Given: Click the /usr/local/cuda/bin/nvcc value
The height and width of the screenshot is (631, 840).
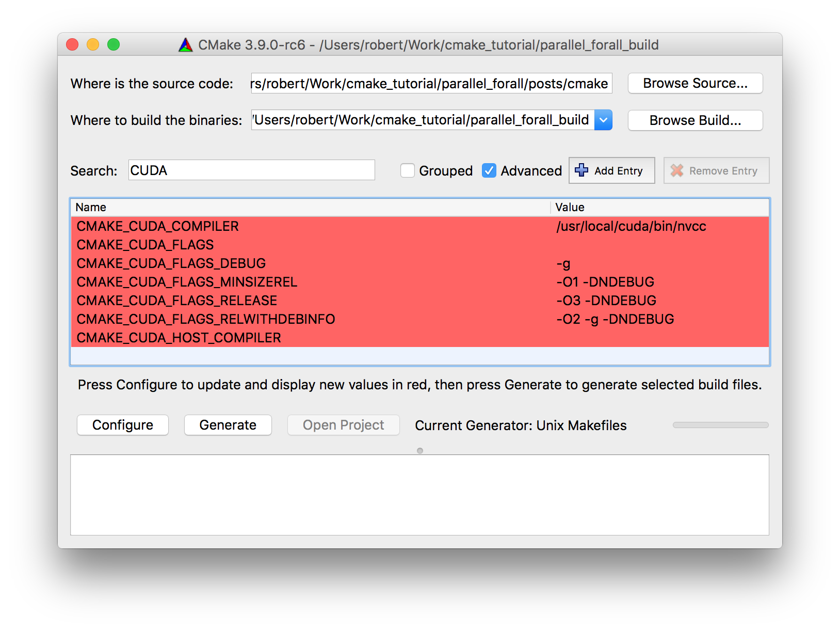Looking at the screenshot, I should coord(632,226).
